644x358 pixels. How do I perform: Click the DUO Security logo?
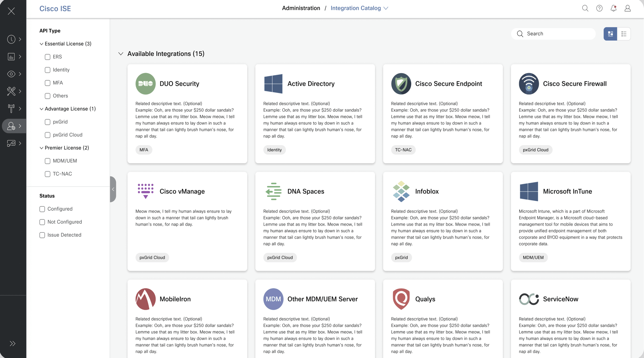click(x=146, y=84)
